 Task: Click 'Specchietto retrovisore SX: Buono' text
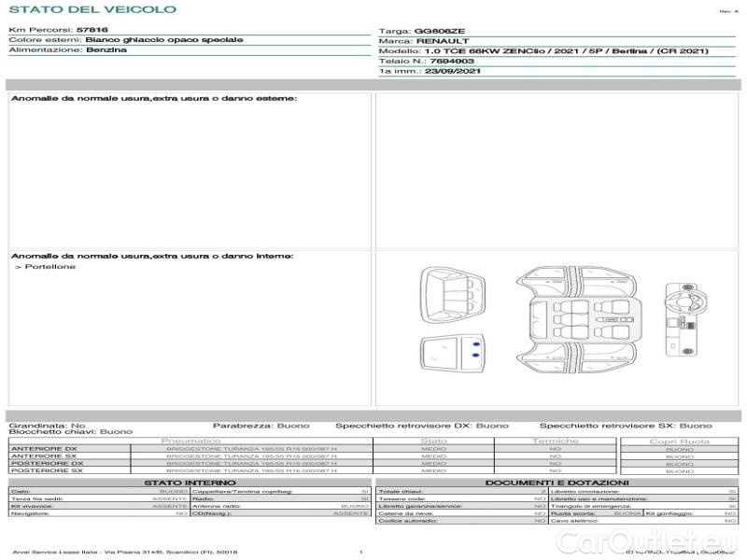(626, 426)
